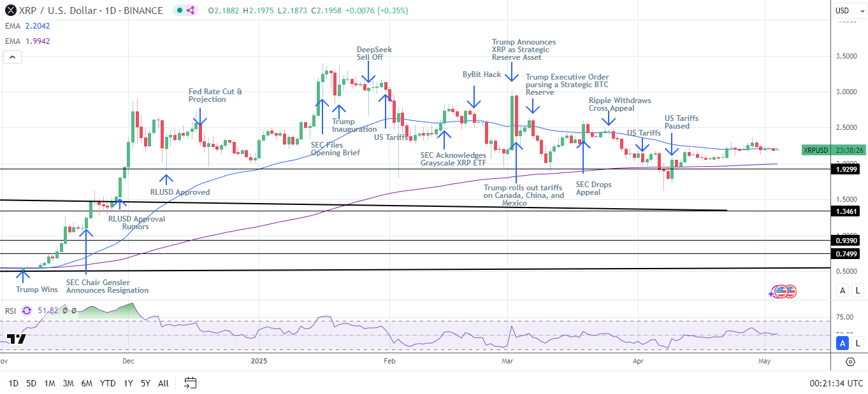
Task: Select the 'DeepSeek Sell Off' annotation
Action: pos(374,53)
